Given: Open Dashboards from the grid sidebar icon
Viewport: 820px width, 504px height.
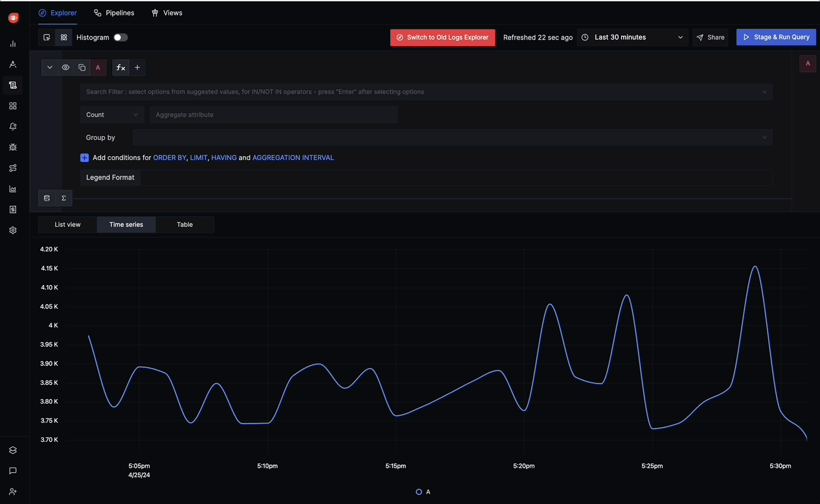Looking at the screenshot, I should coord(13,106).
